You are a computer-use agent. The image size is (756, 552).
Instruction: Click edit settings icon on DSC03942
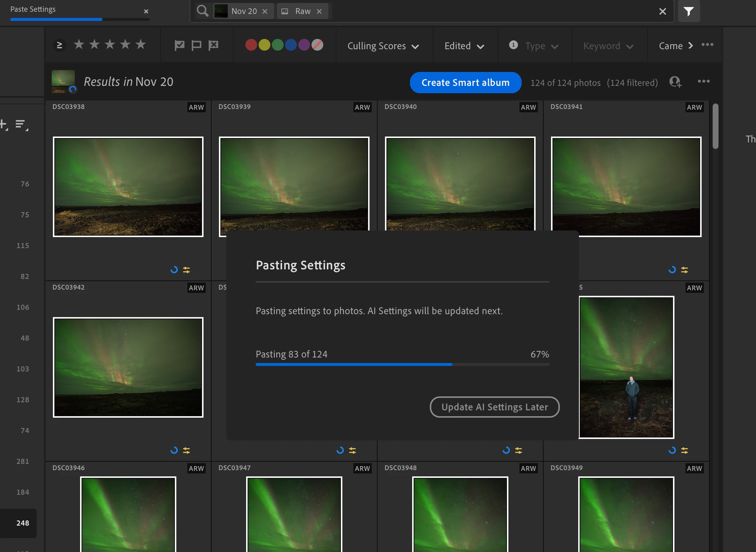click(x=187, y=450)
